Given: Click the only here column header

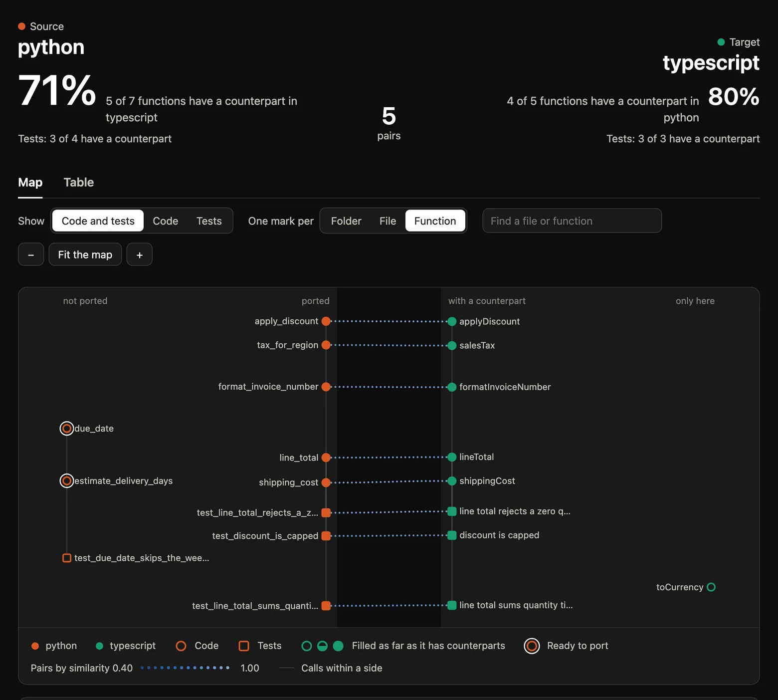Looking at the screenshot, I should (695, 301).
